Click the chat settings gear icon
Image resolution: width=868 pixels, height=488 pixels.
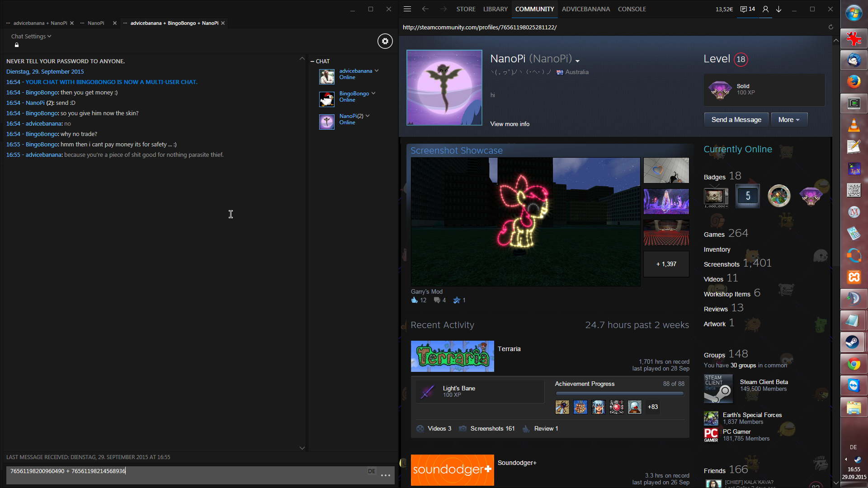pyautogui.click(x=385, y=41)
